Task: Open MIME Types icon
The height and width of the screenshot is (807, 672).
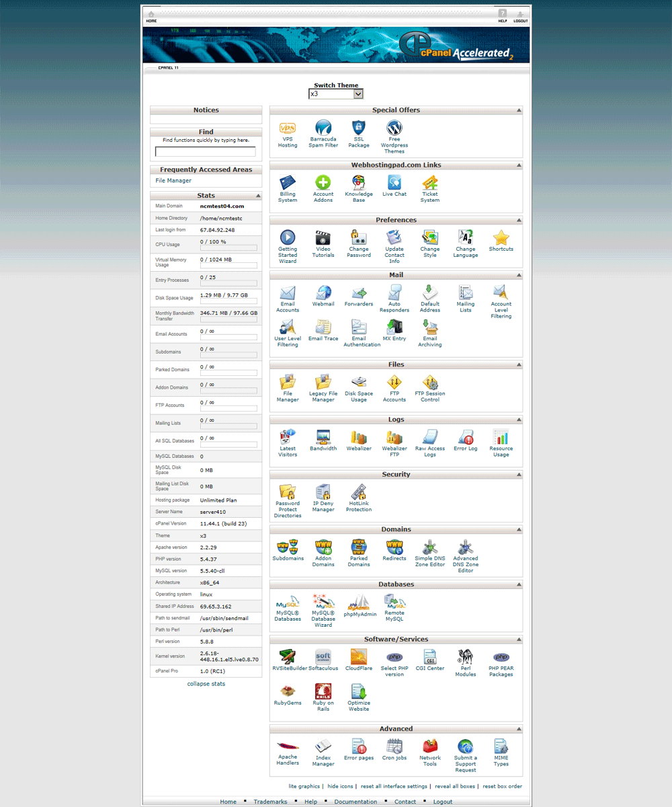Action: pyautogui.click(x=501, y=746)
